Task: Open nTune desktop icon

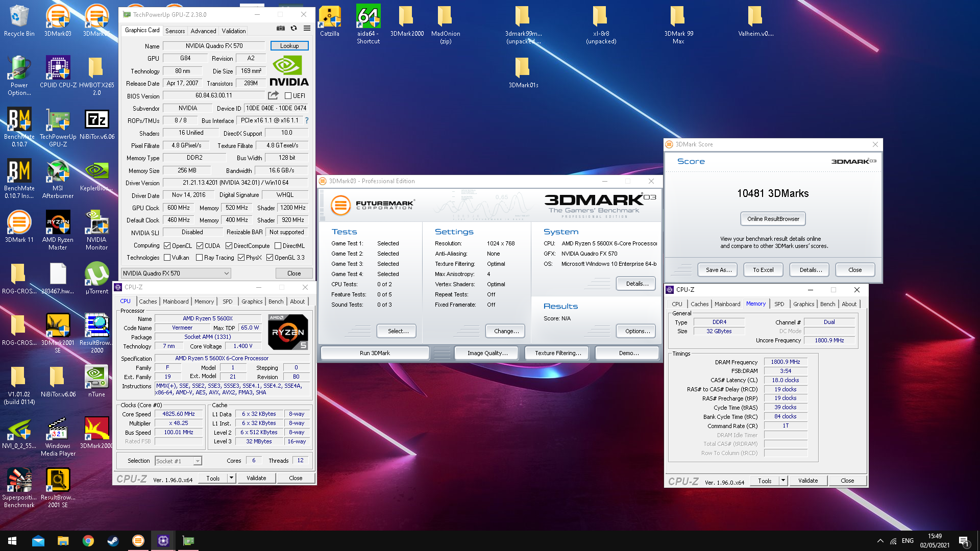Action: point(96,381)
